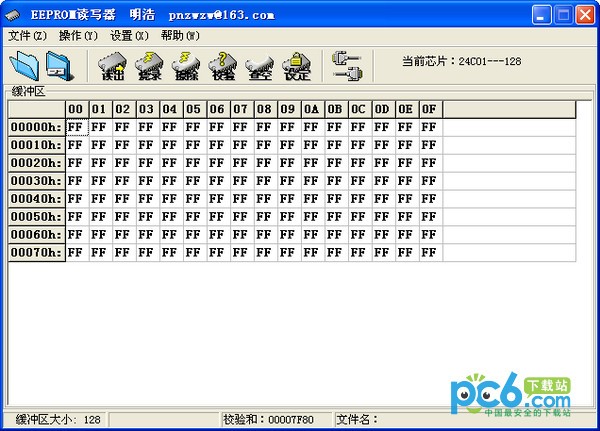Screen dimensions: 600x431
Task: Select the byte at row 00020h column 0D
Action: [x=384, y=163]
